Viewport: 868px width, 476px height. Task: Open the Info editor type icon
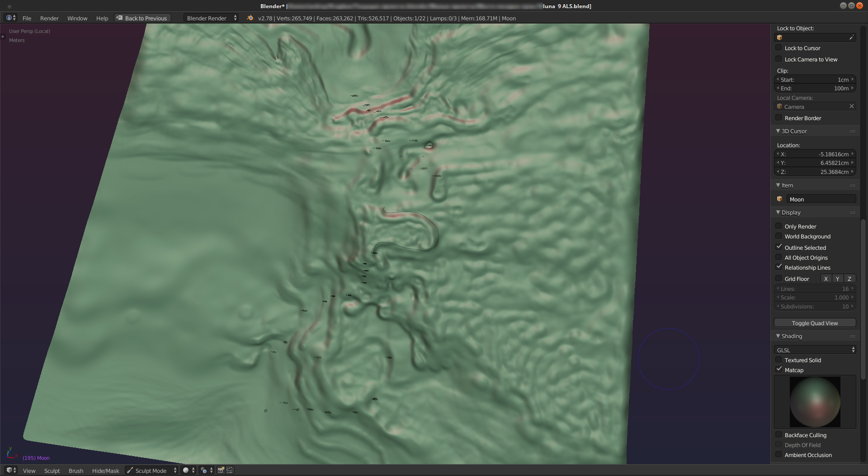11,18
